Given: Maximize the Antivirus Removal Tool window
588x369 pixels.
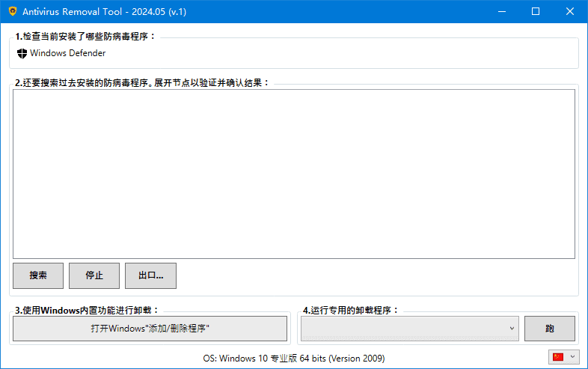Looking at the screenshot, I should (x=536, y=11).
